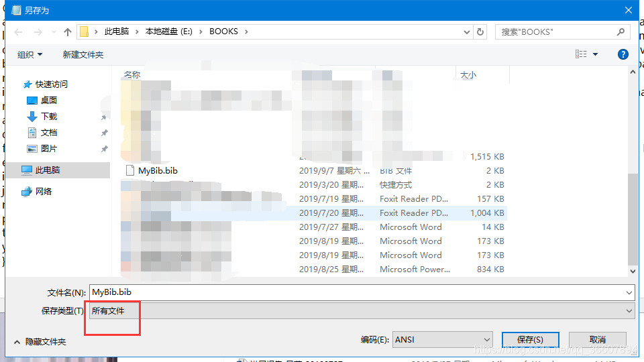Select the 834 KB Microsoft PowerPoint row
Viewport: 644px width, 362px height.
tap(315, 269)
